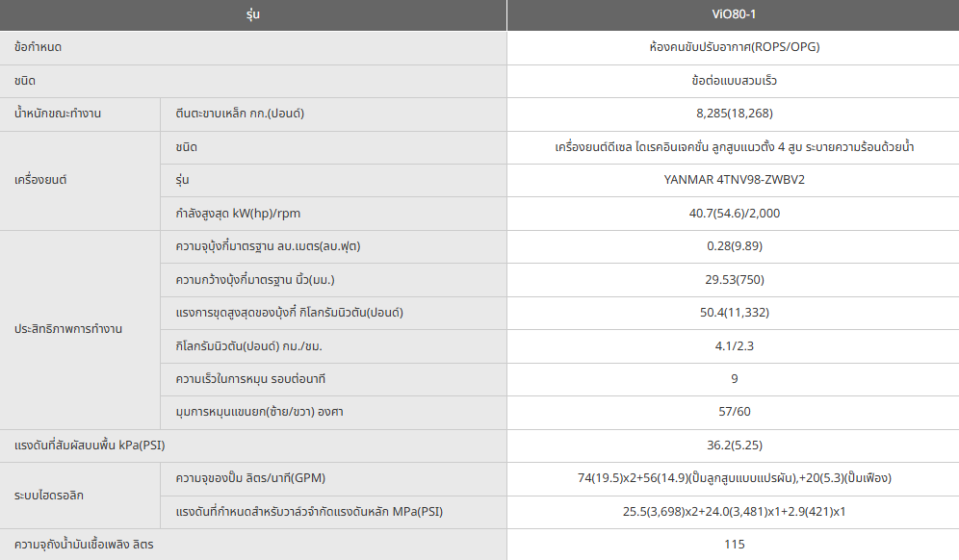Screen dimensions: 959x560
Task: Select the 57/60 boom swing angle value
Action: (x=734, y=412)
